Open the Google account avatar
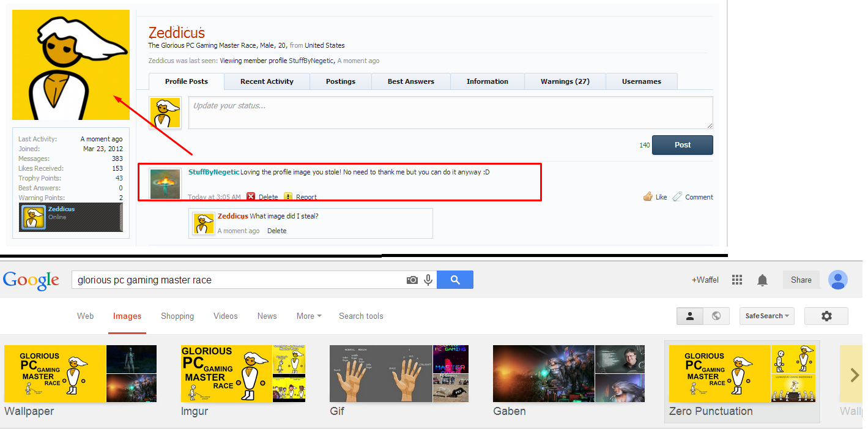This screenshot has height=429, width=868. point(838,280)
